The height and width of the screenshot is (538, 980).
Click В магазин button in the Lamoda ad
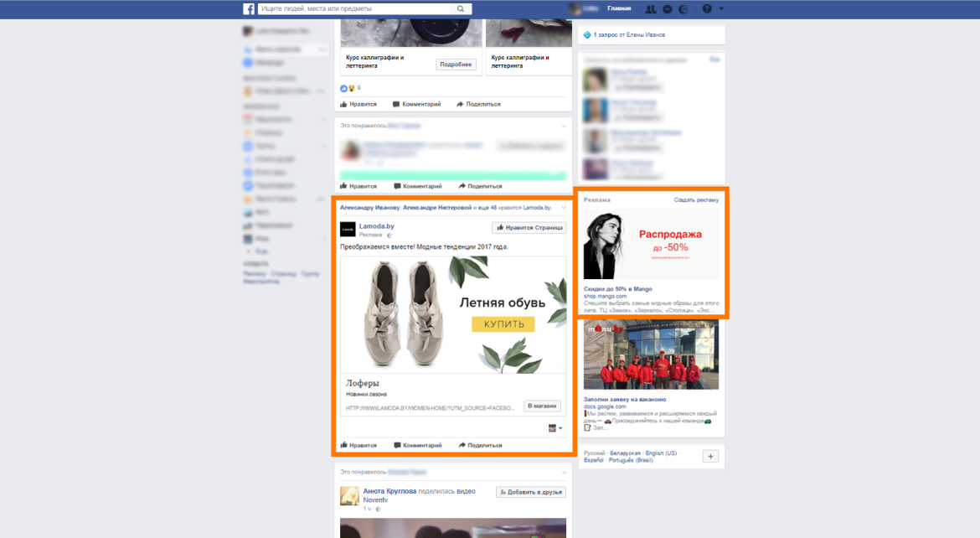(542, 406)
